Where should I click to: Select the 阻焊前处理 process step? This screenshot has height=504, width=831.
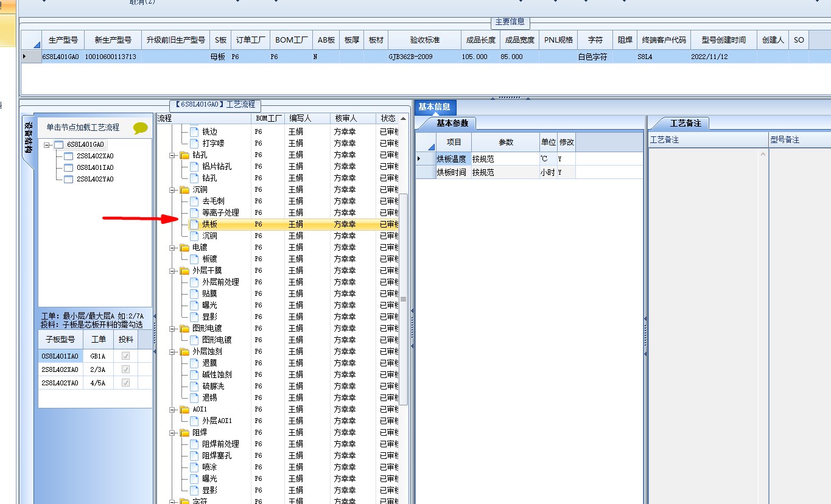click(x=220, y=444)
